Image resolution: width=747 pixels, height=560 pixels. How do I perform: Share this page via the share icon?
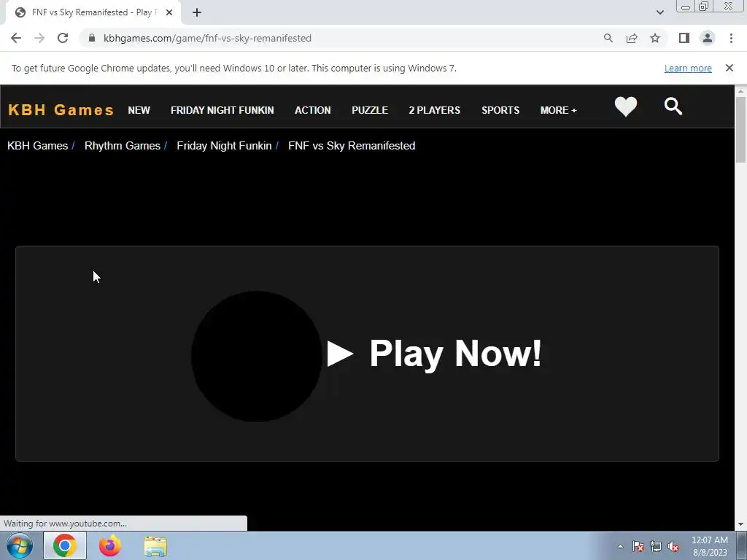[632, 38]
